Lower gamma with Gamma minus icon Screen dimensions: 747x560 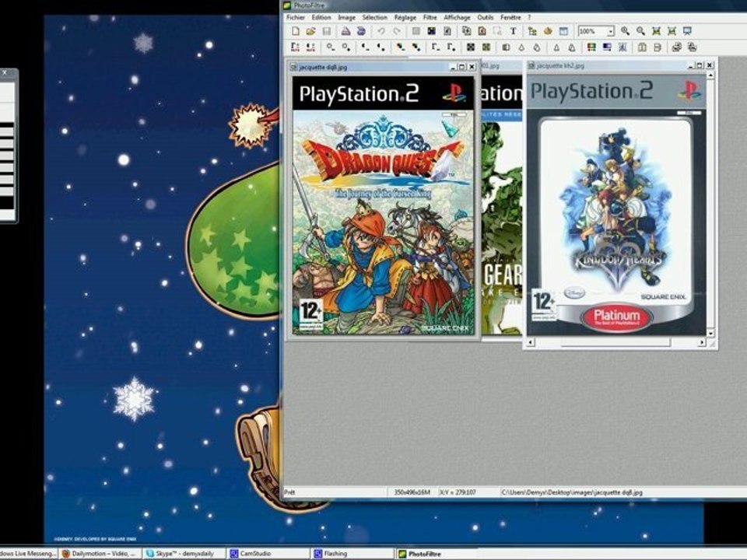(x=436, y=47)
